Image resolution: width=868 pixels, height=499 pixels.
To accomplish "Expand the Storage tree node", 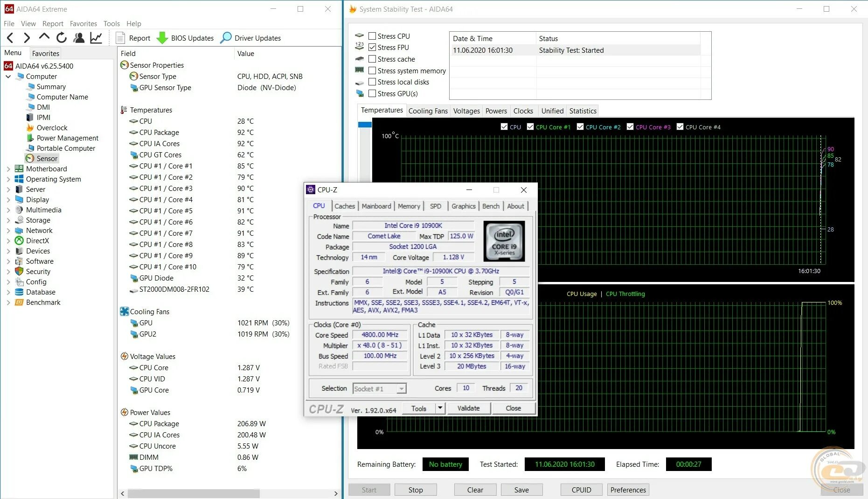I will (8, 220).
